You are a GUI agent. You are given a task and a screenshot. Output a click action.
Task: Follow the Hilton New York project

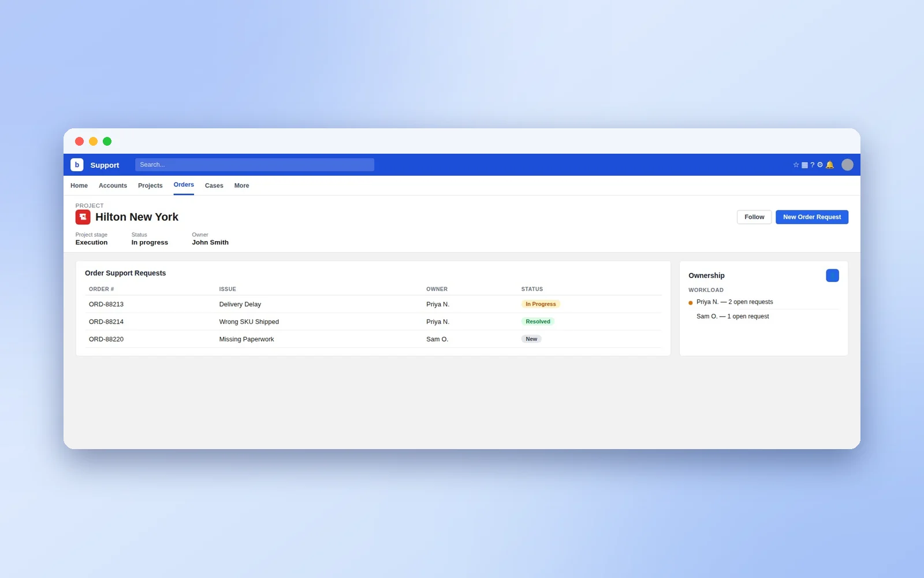point(754,217)
